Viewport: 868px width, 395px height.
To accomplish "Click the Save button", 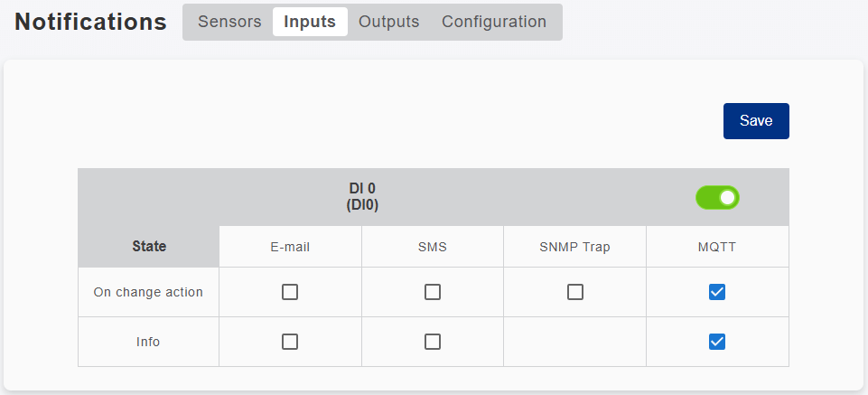I will point(756,121).
